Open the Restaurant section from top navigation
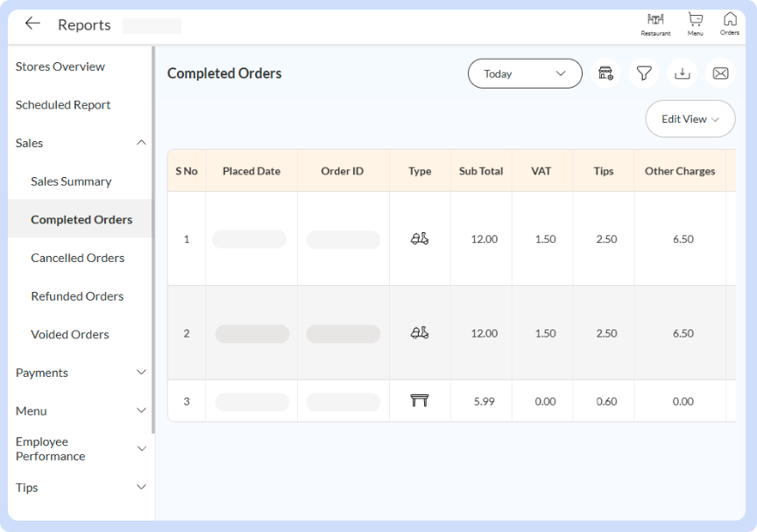 (x=655, y=24)
